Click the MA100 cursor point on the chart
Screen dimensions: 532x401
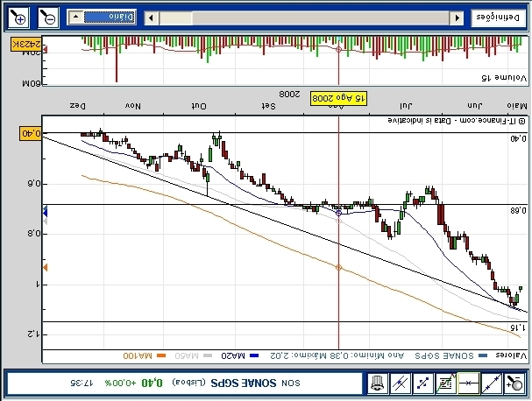click(338, 267)
